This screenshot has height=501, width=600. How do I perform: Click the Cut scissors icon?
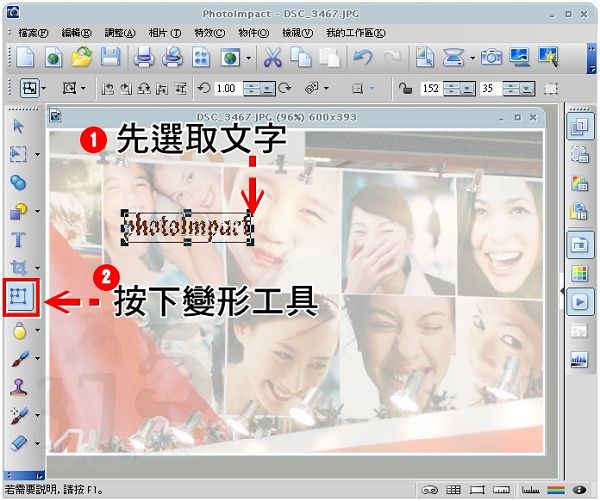[x=272, y=57]
